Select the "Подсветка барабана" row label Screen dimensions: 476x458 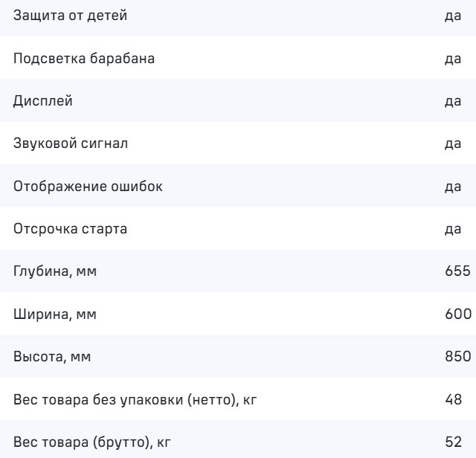(x=84, y=59)
